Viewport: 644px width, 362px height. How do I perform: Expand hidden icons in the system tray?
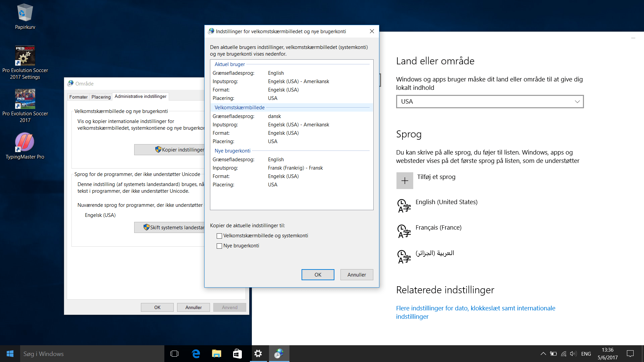tap(543, 354)
